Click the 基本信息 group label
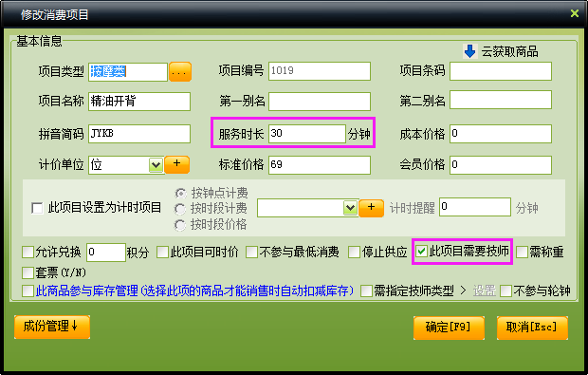Viewport: 588px width, 375px height. [39, 41]
